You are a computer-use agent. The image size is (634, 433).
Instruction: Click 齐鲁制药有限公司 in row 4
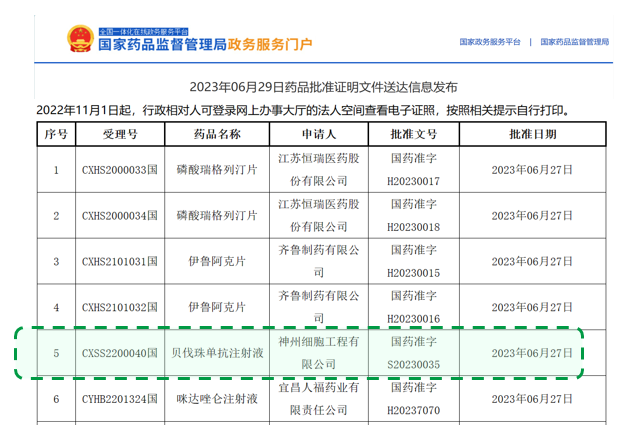(x=319, y=307)
